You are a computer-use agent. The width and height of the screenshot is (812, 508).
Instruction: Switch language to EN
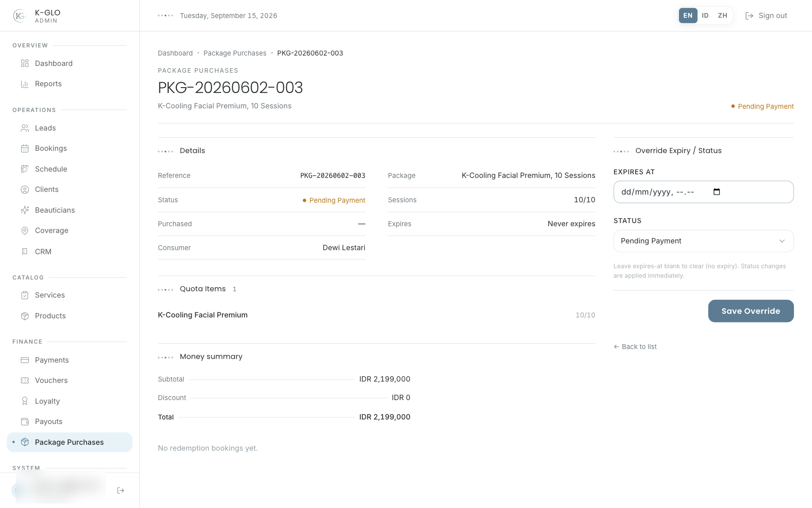pos(688,15)
